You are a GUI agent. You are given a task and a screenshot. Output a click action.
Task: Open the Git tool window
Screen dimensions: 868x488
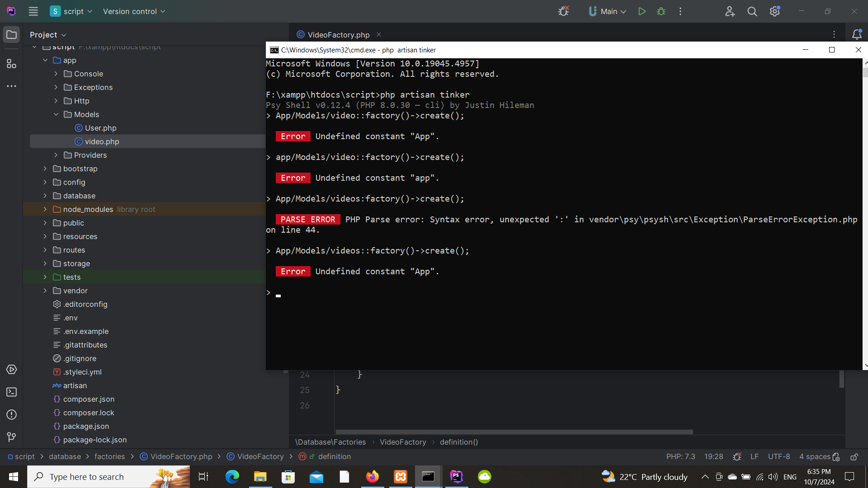(x=11, y=437)
